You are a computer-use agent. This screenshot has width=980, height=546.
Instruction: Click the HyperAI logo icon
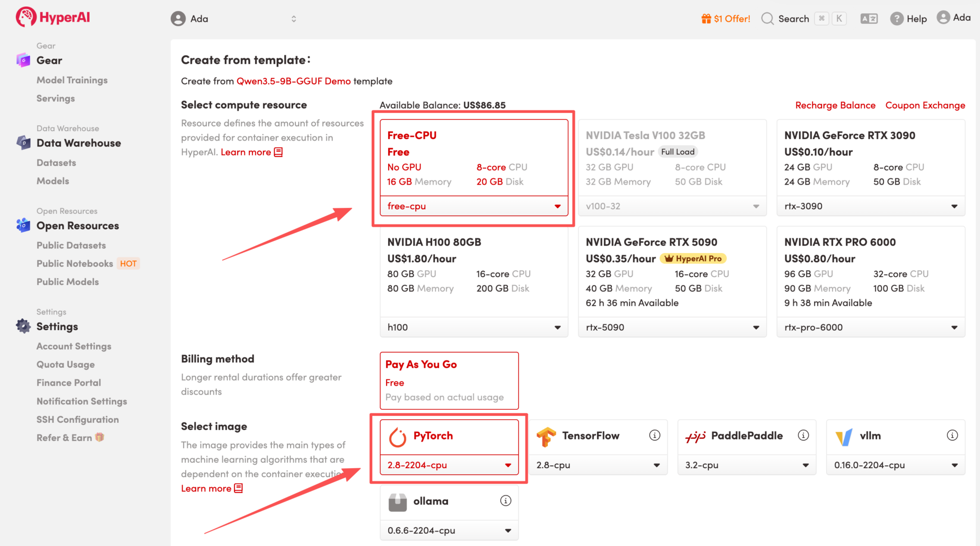[26, 17]
